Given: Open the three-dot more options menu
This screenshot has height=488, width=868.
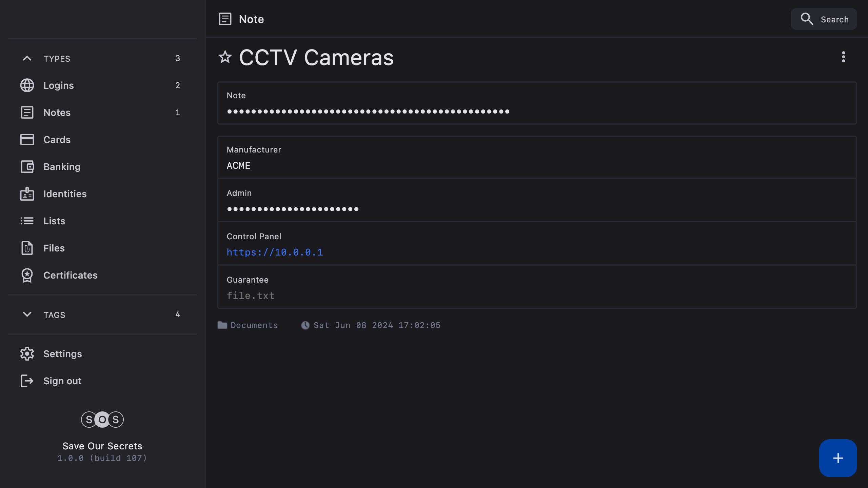Looking at the screenshot, I should coord(843,57).
